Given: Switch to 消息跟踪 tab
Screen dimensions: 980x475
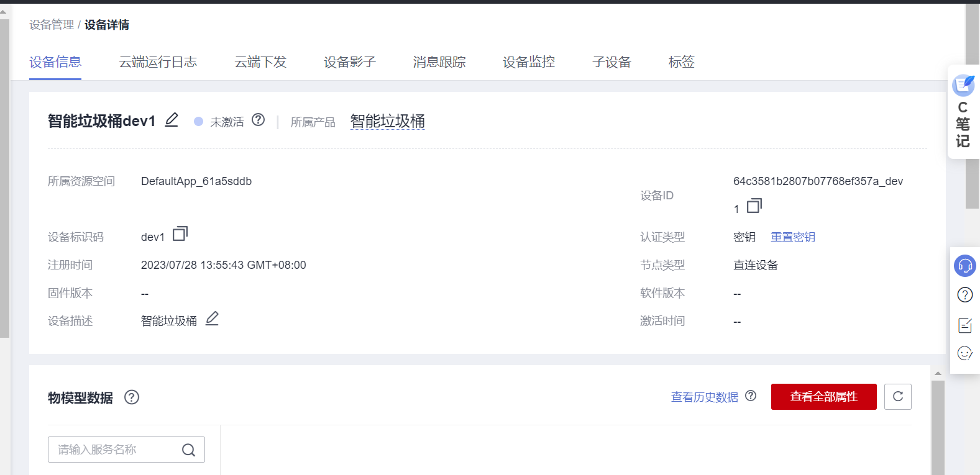Looking at the screenshot, I should click(439, 62).
